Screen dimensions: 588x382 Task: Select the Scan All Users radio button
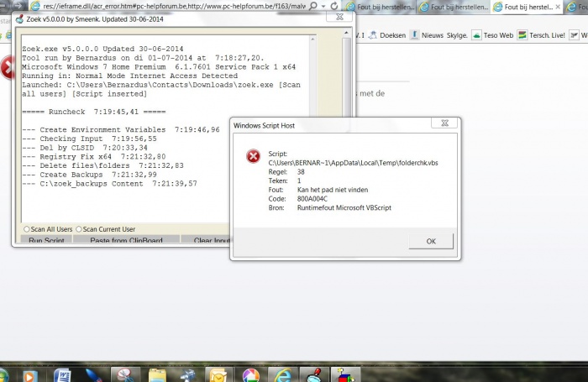[27, 229]
